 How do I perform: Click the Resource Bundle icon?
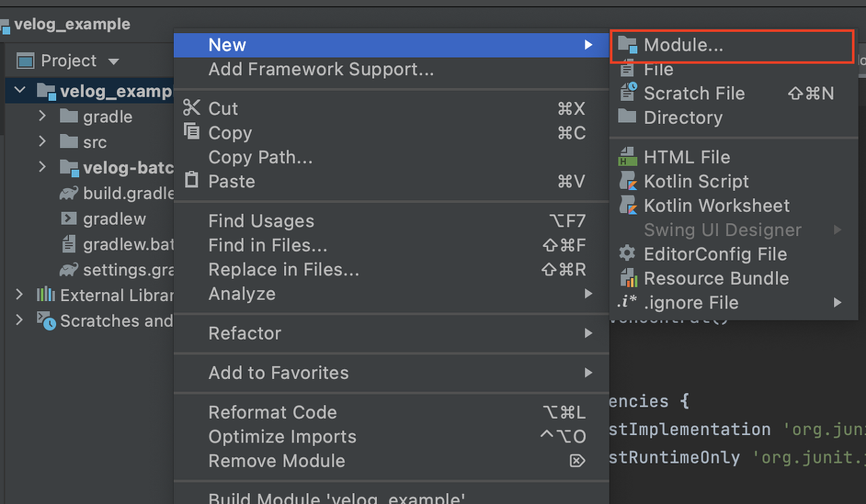(628, 278)
